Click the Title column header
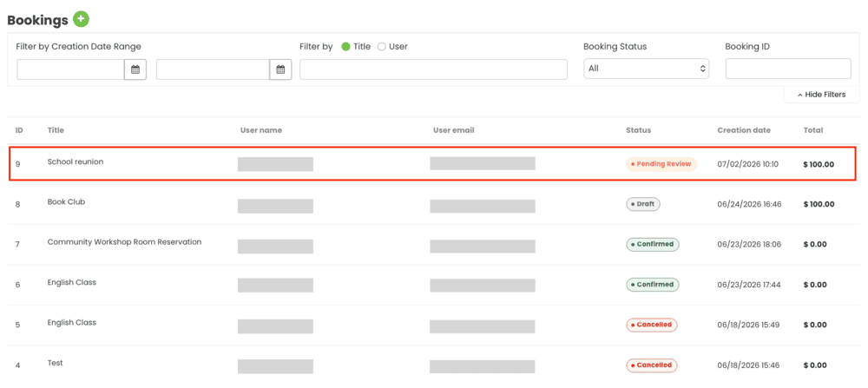The height and width of the screenshot is (388, 868). (x=56, y=130)
